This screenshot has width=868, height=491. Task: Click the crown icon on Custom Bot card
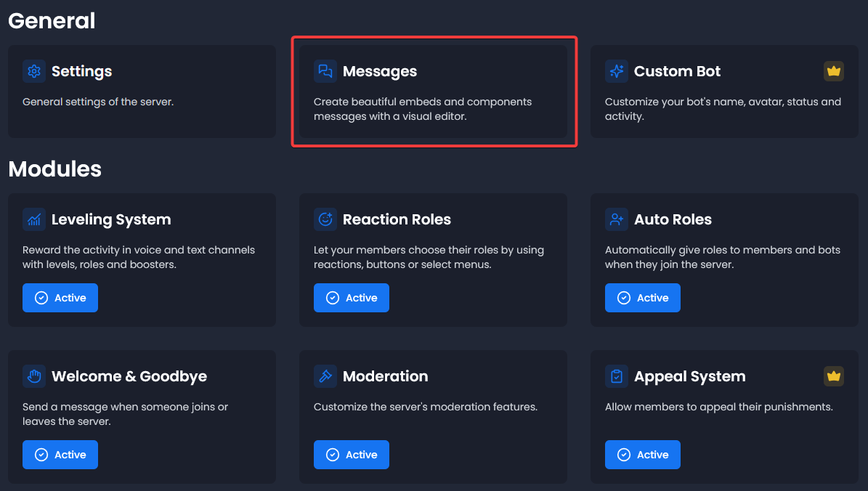click(x=833, y=71)
